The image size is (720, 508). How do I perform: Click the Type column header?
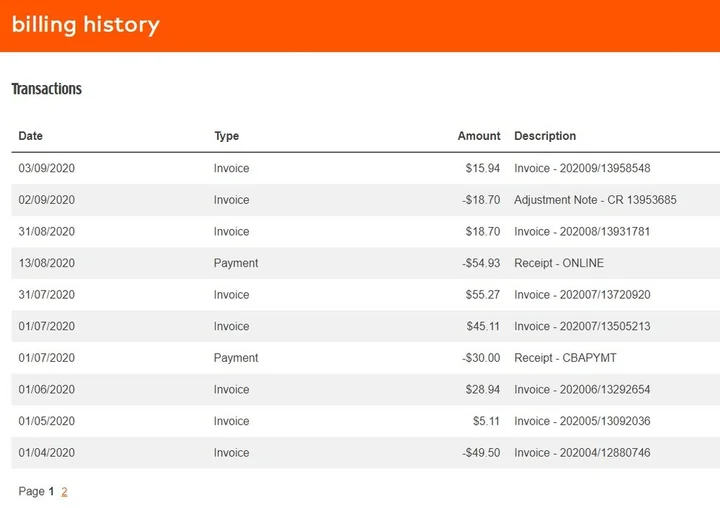(226, 136)
